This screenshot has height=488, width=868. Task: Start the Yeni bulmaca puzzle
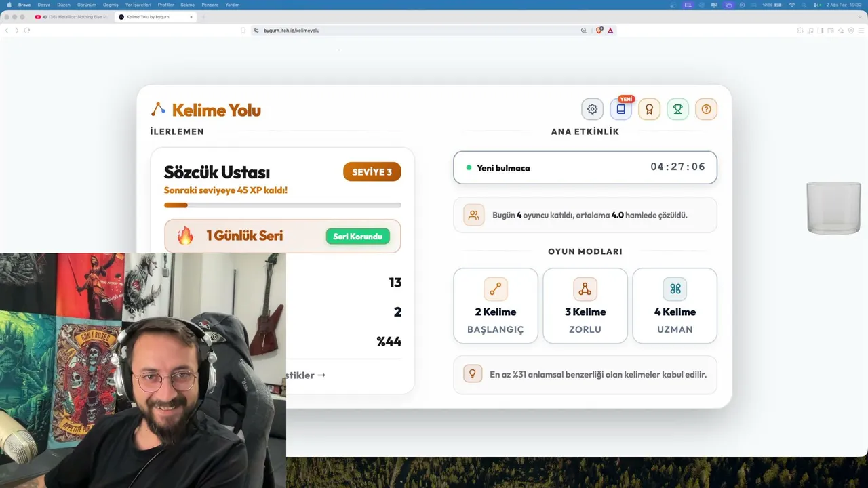click(585, 167)
